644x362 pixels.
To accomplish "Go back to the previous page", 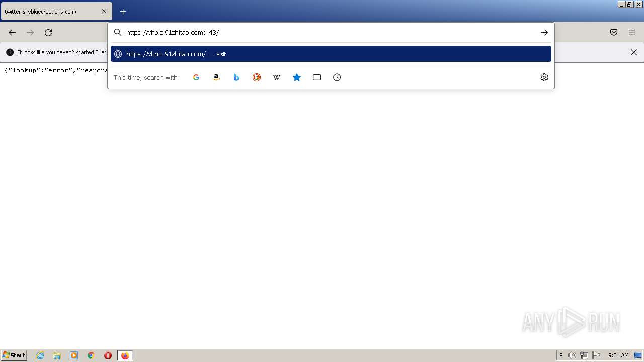I will [12, 32].
